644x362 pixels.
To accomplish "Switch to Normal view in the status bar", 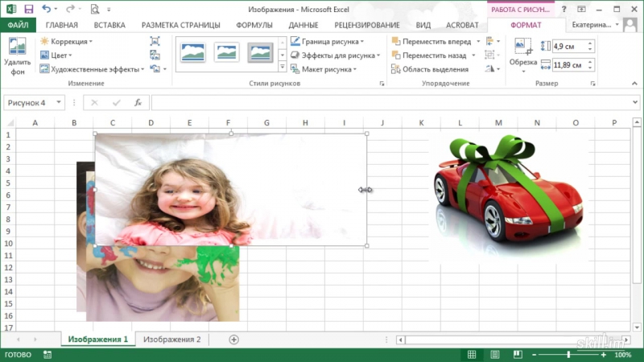I will tap(472, 355).
